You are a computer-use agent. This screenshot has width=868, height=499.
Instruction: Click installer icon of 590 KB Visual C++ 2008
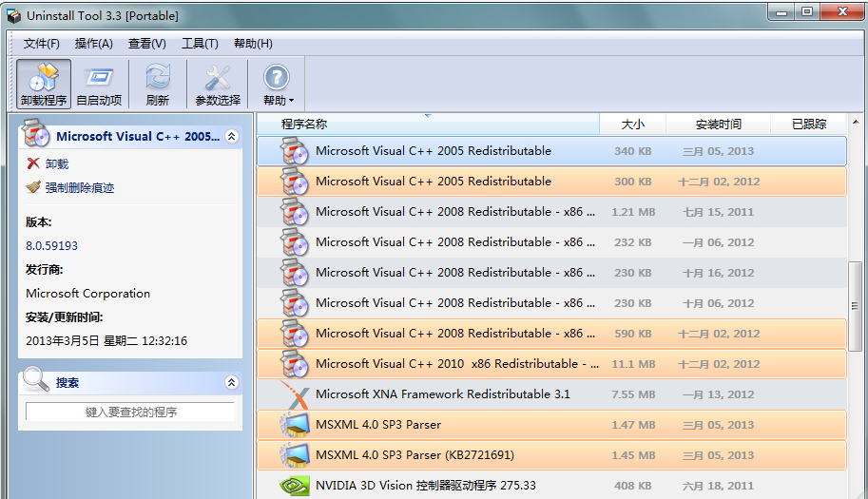[x=294, y=334]
